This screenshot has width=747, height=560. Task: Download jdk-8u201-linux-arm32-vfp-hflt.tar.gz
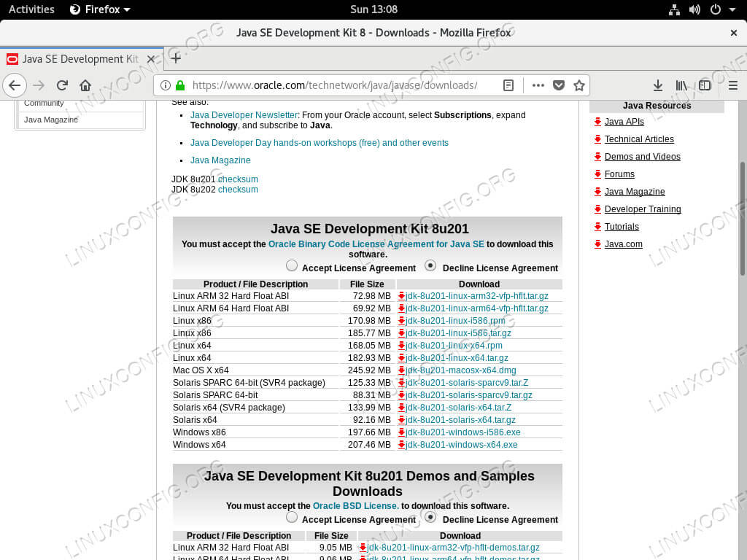point(476,296)
